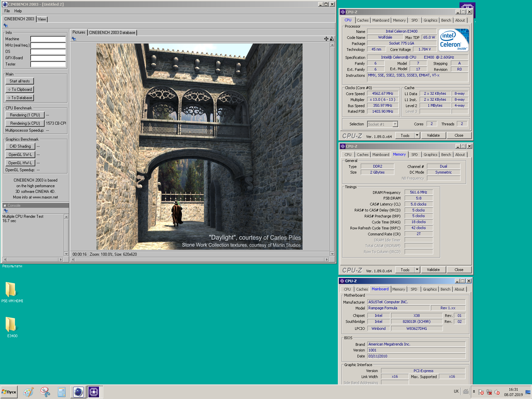Click the CPU-Z title bar icon of Mainboard window
This screenshot has width=532, height=399.
pos(342,281)
